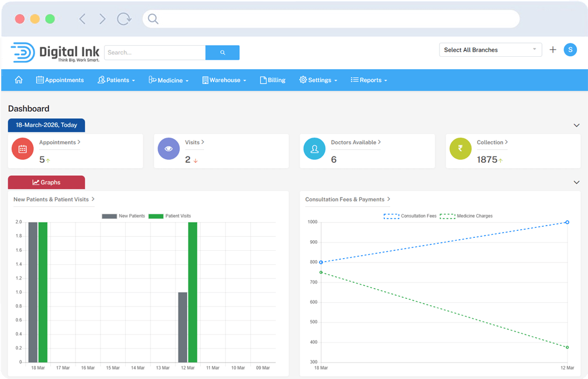The image size is (588, 379).
Task: Toggle Patient Visits legend series
Action: coord(170,216)
